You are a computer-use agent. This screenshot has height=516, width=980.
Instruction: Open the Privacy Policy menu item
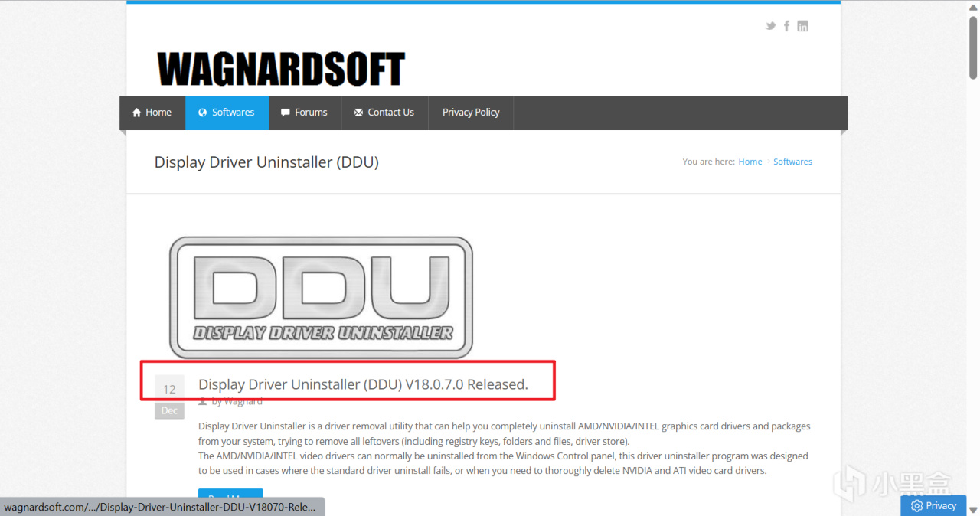[471, 113]
